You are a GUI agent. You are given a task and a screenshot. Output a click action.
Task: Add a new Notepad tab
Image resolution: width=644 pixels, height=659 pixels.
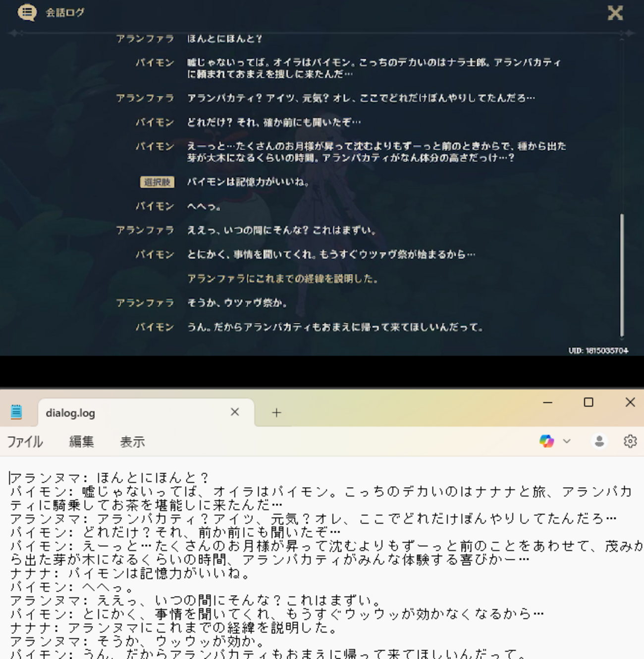(x=276, y=412)
